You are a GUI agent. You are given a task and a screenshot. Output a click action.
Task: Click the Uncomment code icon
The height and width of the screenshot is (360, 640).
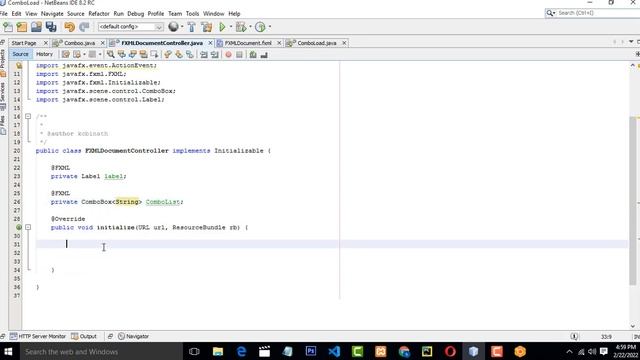pyautogui.click(x=264, y=55)
